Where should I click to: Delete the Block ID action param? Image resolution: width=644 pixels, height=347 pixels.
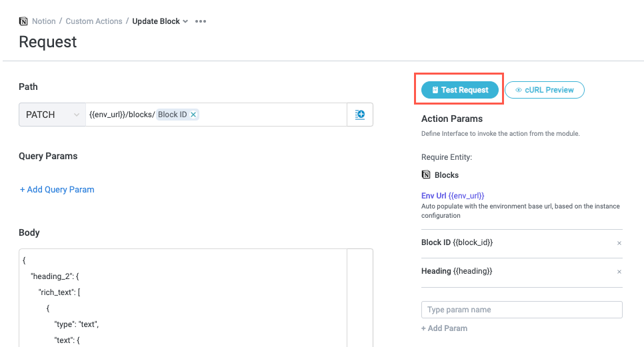[619, 243]
